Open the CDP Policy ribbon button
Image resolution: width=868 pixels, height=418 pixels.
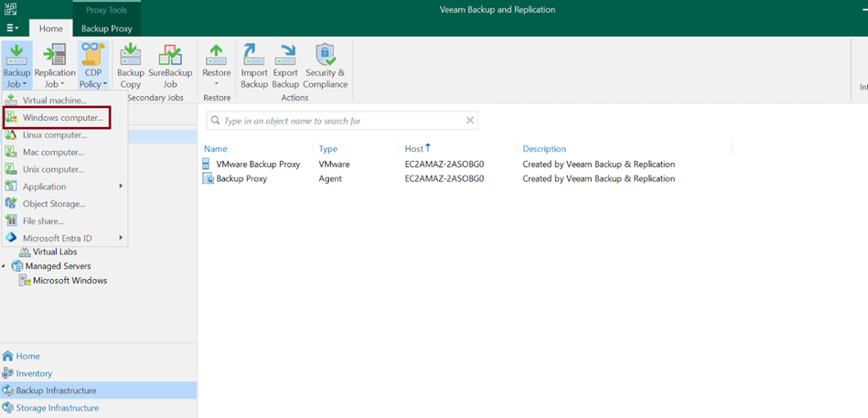(x=93, y=65)
